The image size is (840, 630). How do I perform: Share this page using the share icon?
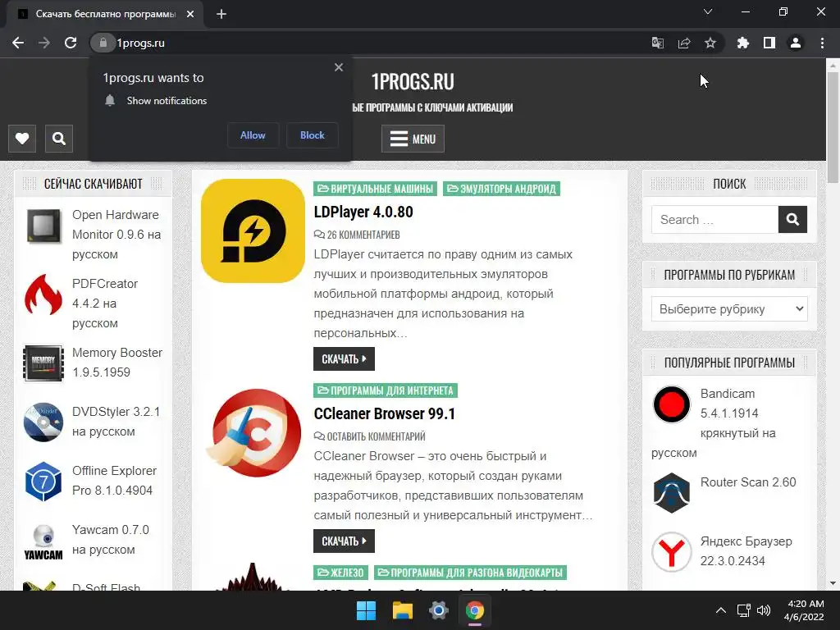684,43
